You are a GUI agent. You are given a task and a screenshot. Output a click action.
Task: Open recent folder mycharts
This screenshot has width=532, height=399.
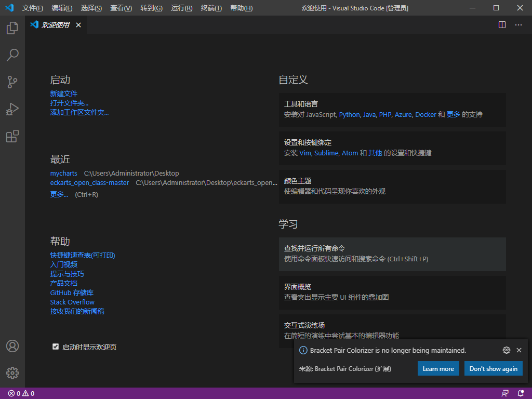pos(64,174)
